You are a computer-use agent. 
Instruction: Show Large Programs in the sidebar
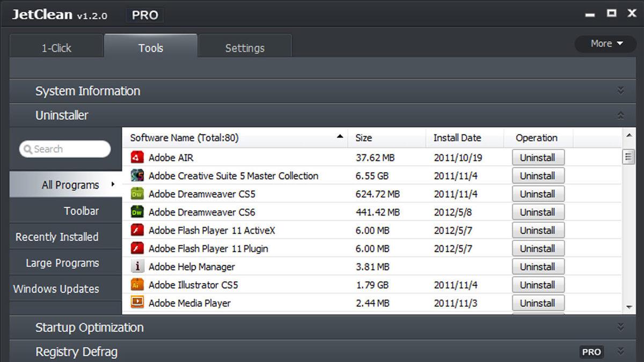pos(62,263)
